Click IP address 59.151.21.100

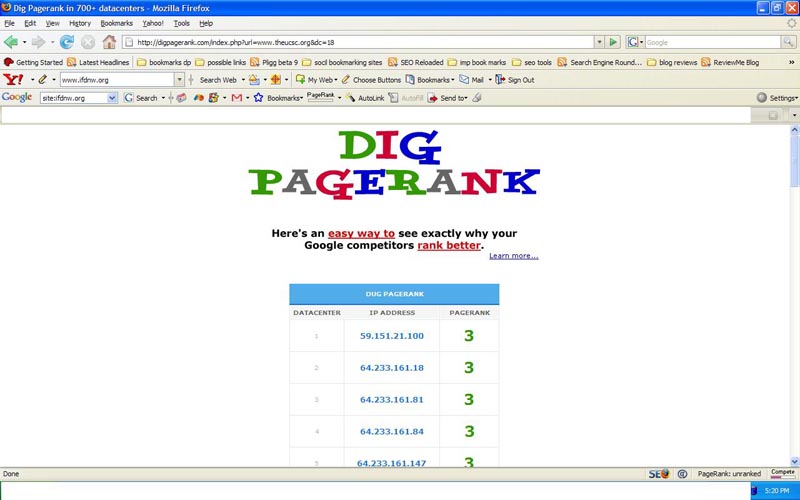[392, 336]
